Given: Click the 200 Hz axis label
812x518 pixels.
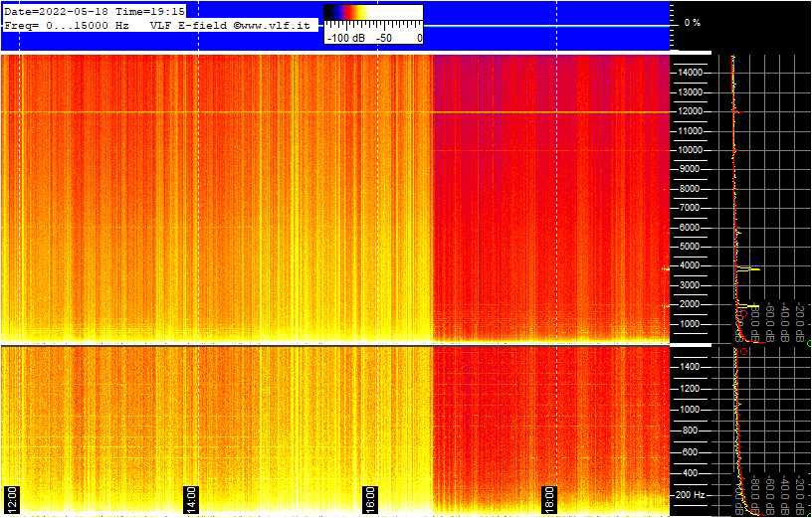Looking at the screenshot, I should [x=690, y=494].
